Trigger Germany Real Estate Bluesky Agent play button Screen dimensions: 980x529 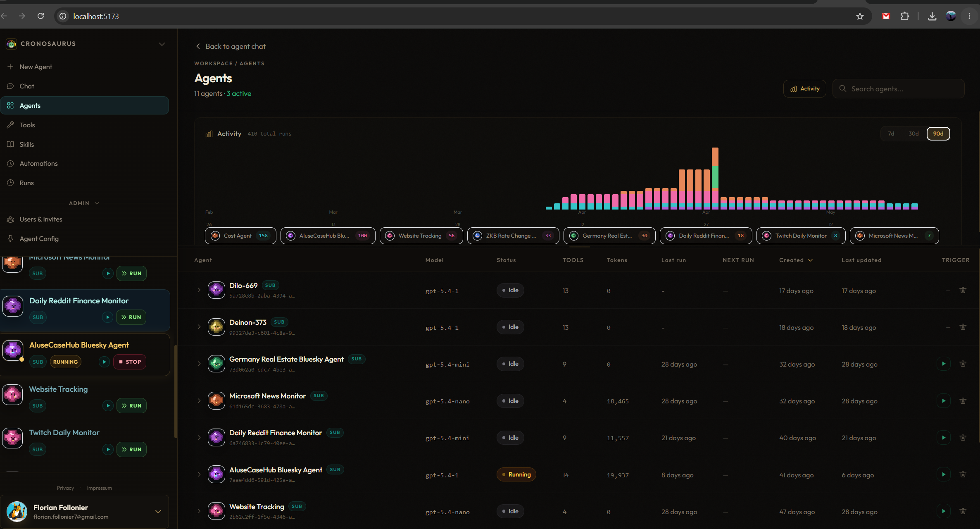[x=944, y=364]
